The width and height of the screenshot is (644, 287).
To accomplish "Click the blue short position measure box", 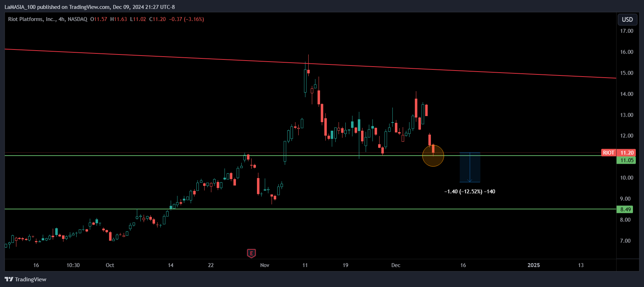I will [x=470, y=167].
